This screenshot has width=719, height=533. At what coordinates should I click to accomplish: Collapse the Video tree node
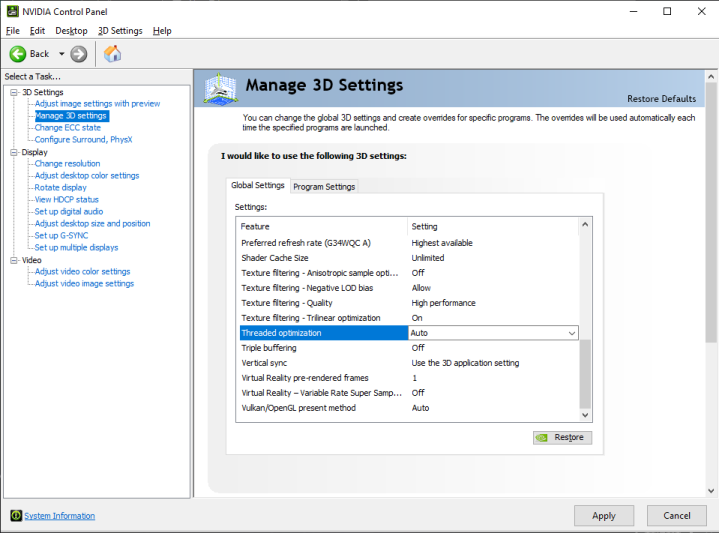click(x=13, y=260)
